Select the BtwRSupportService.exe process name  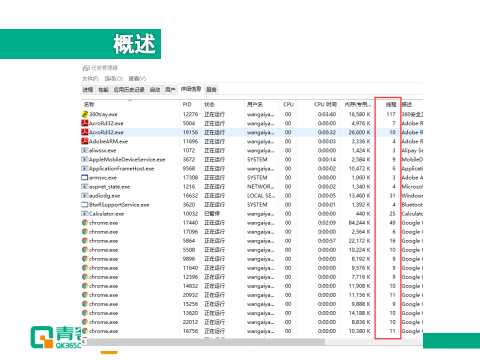[119, 204]
